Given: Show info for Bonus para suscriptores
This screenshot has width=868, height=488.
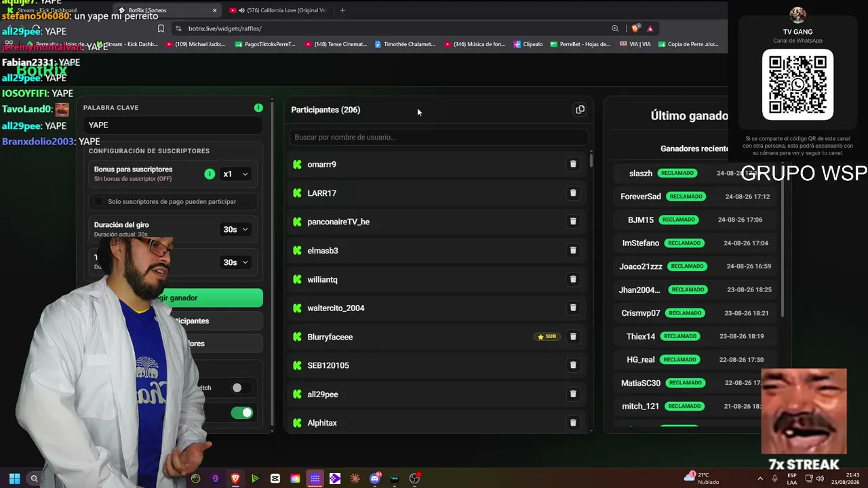Looking at the screenshot, I should [x=210, y=174].
